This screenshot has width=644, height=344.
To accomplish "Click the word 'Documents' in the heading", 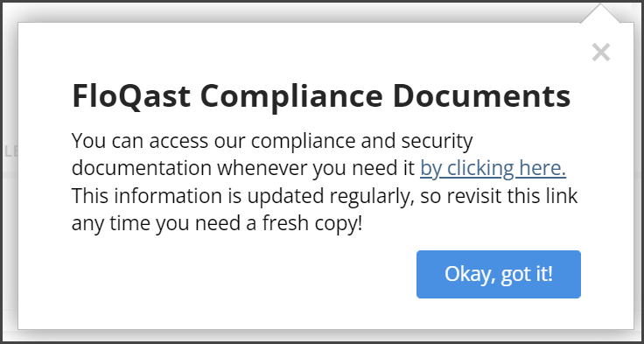I will tap(481, 95).
